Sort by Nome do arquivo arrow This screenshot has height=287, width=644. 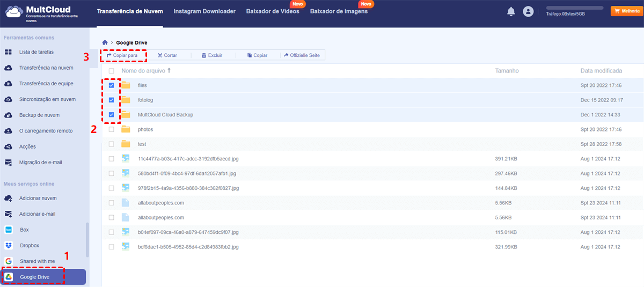point(169,70)
